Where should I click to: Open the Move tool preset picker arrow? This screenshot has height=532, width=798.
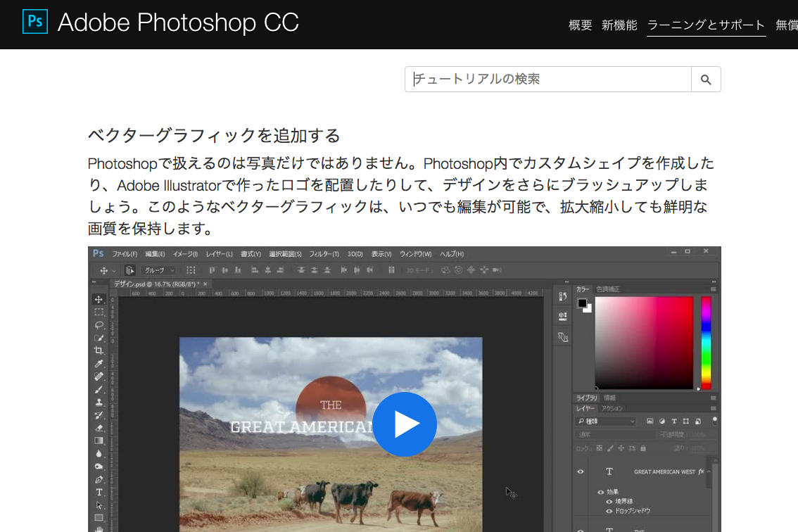click(114, 270)
